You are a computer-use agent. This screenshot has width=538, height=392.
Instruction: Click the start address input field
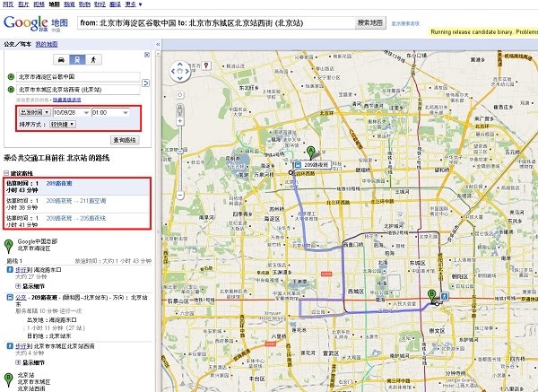coord(77,77)
